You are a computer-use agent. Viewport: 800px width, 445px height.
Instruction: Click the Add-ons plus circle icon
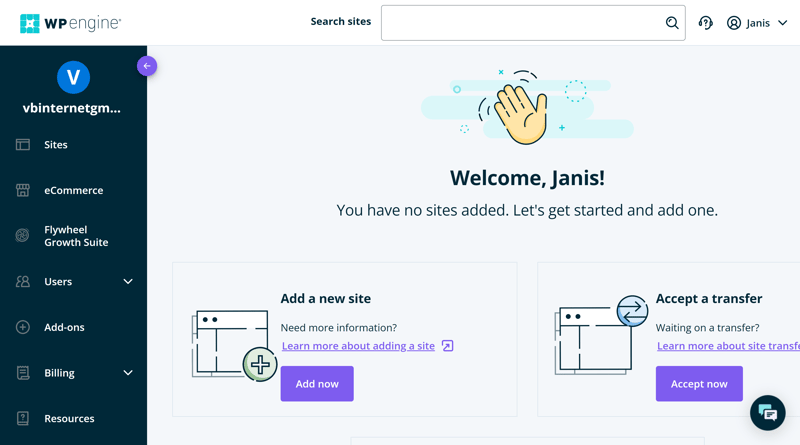pyautogui.click(x=23, y=327)
